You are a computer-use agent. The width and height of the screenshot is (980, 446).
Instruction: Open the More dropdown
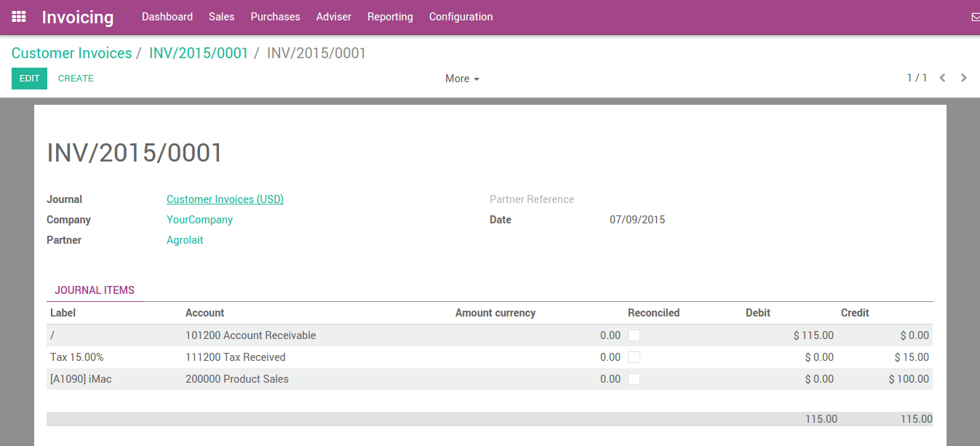tap(461, 79)
